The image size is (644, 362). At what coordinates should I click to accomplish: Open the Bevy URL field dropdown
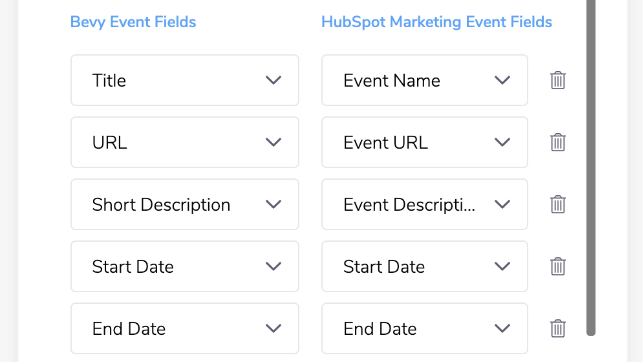pyautogui.click(x=185, y=142)
